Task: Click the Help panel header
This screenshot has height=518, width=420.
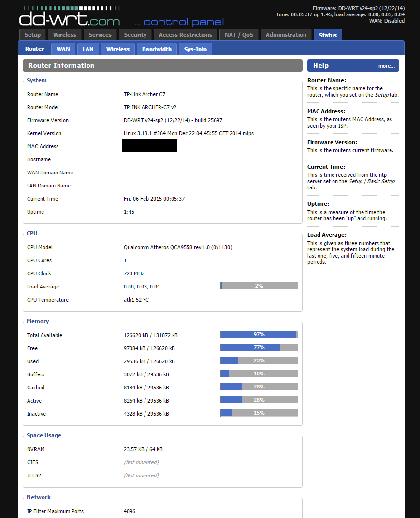Action: pyautogui.click(x=353, y=65)
